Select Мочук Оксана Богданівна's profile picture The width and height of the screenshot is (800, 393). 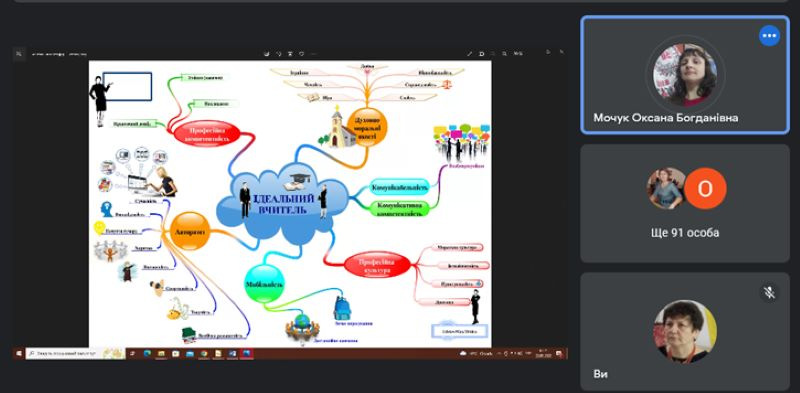tap(685, 75)
